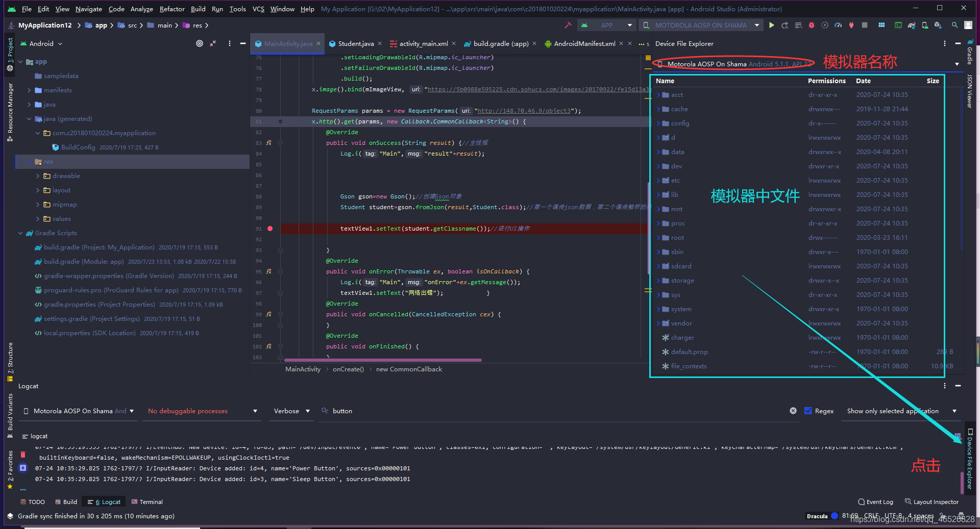Expand the sdcard folder in file explorer
The height and width of the screenshot is (529, 980).
(x=658, y=266)
